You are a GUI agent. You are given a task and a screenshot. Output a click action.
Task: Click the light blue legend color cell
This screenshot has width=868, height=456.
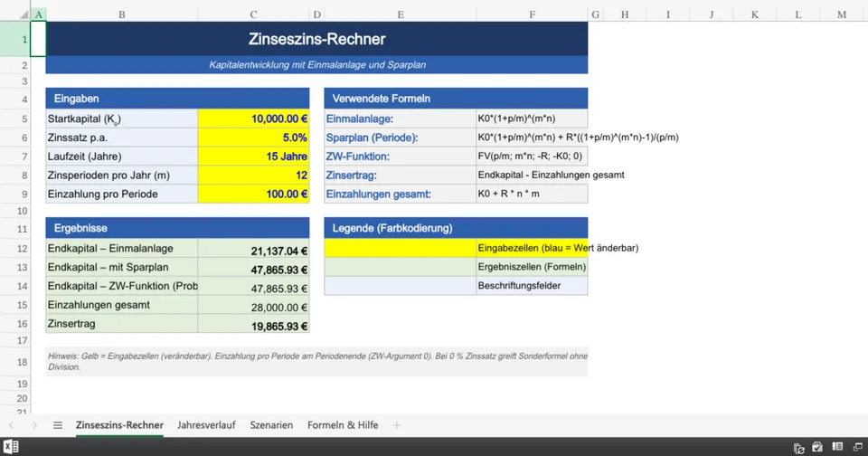401,286
